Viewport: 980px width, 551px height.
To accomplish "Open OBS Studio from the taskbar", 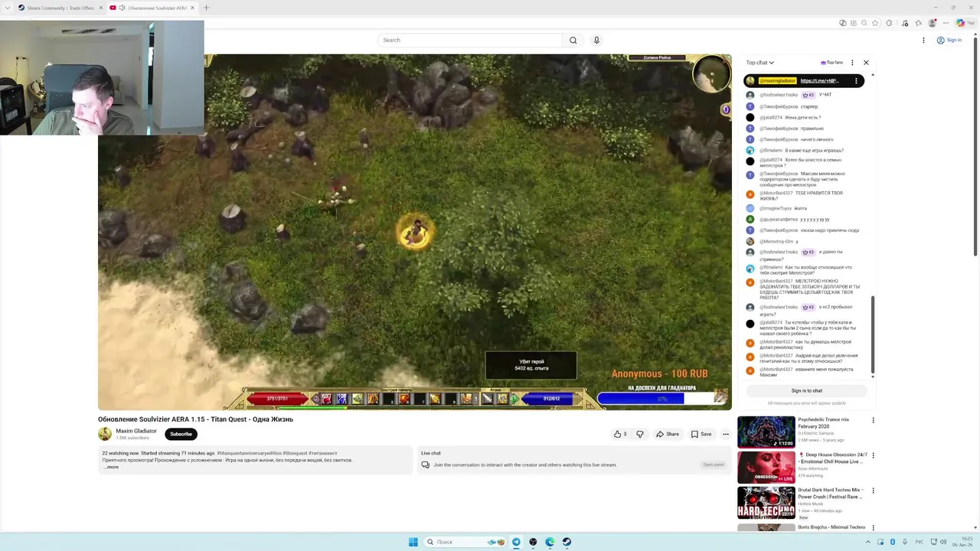I will [533, 542].
